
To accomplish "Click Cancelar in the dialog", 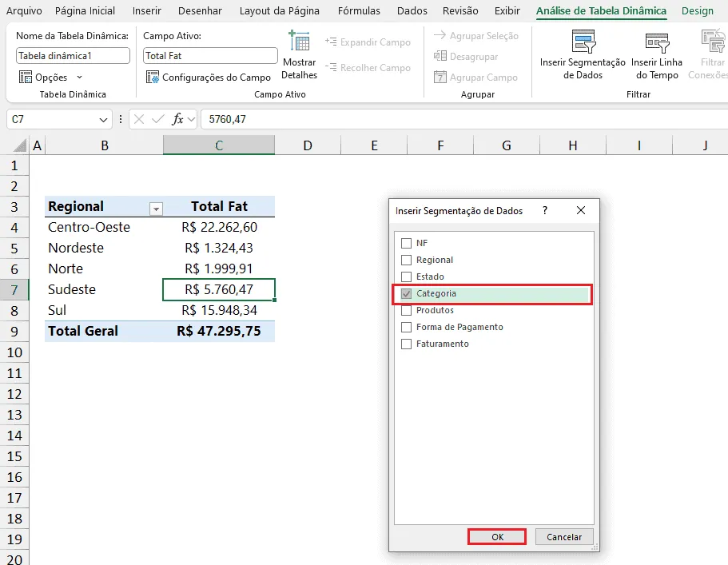I will tap(564, 537).
